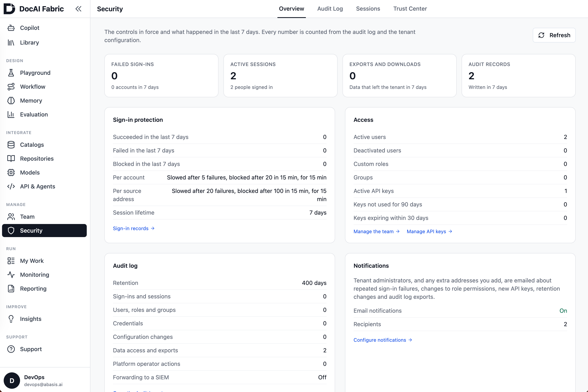Click the 'Configuration changes' row label
This screenshot has height=392, width=588.
click(x=143, y=337)
